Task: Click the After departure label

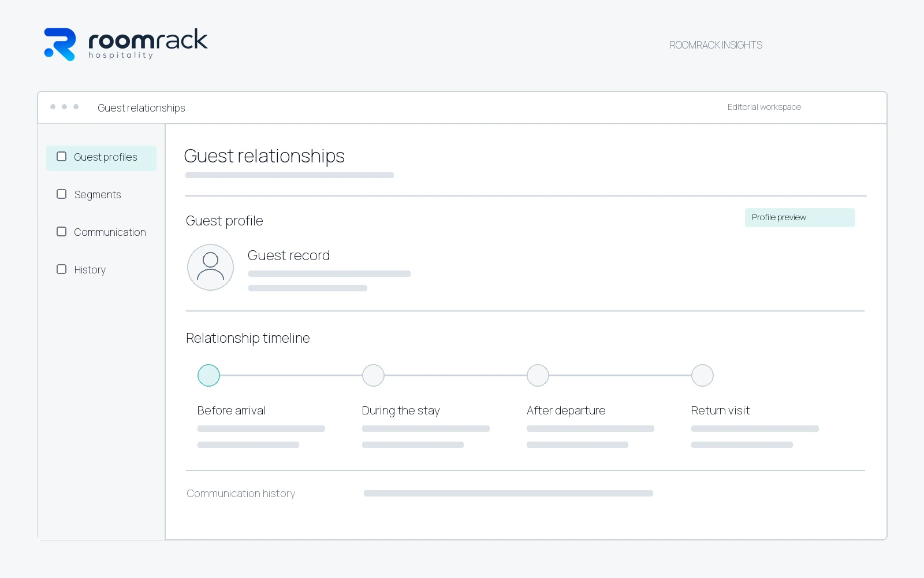Action: coord(566,410)
